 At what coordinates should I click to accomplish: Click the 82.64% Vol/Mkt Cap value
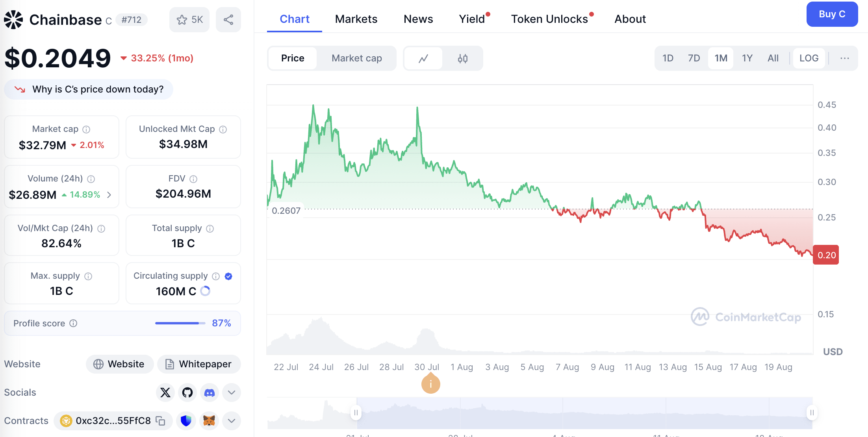pyautogui.click(x=61, y=243)
